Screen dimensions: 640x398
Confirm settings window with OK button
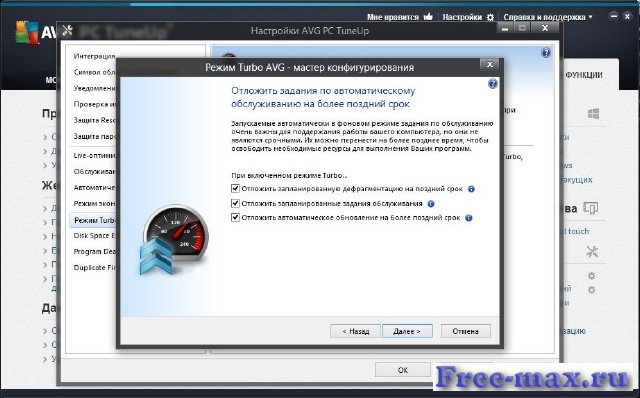click(x=402, y=370)
